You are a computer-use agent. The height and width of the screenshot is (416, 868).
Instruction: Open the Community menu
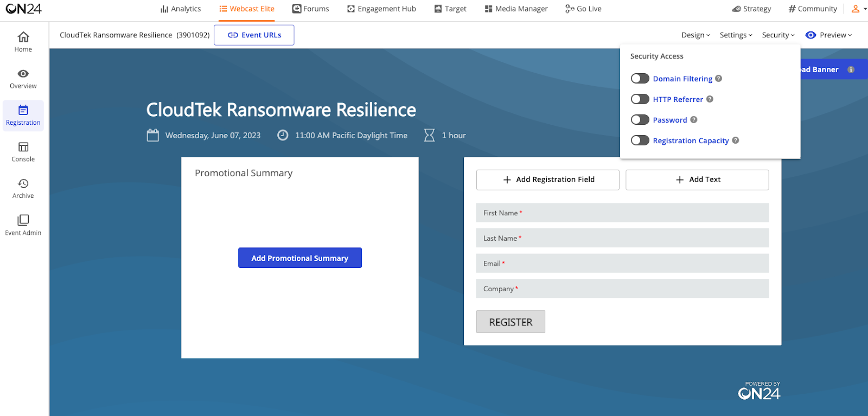813,9
